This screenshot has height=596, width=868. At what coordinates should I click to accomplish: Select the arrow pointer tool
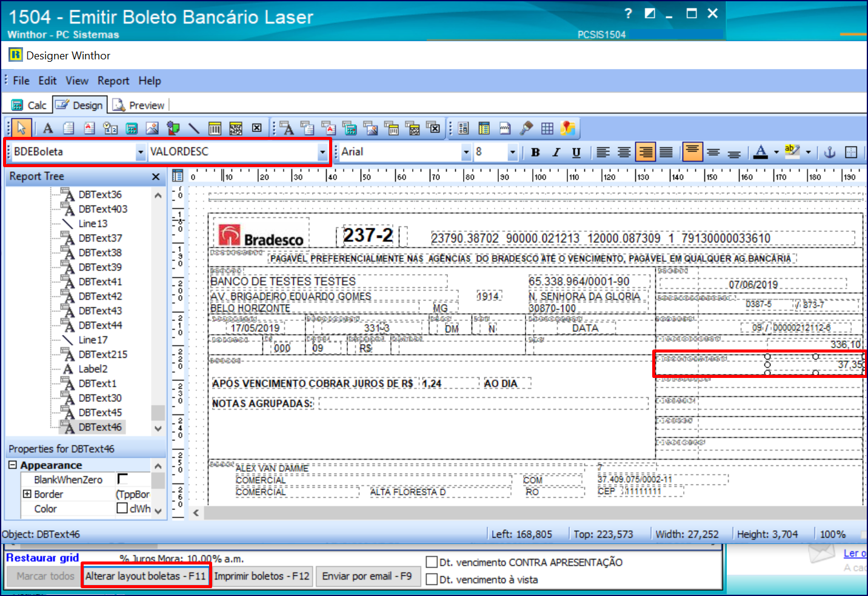(21, 128)
